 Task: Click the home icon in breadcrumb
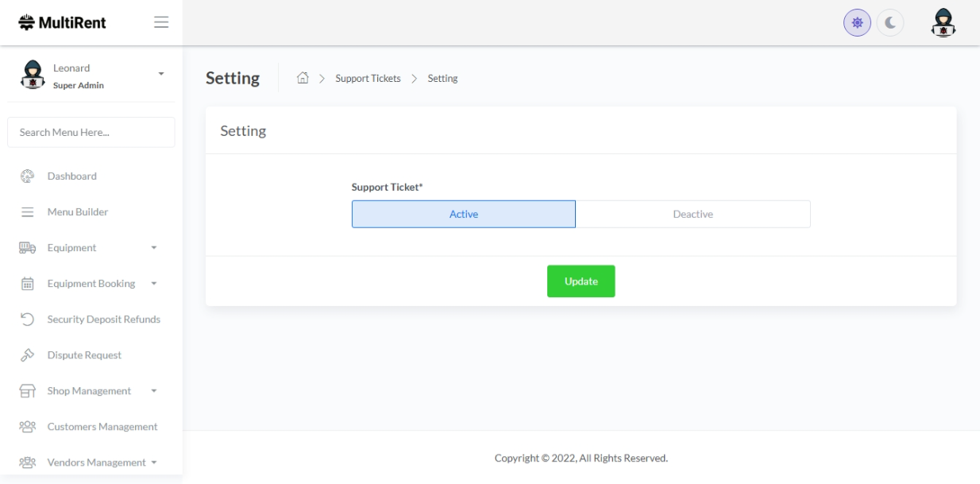(302, 78)
